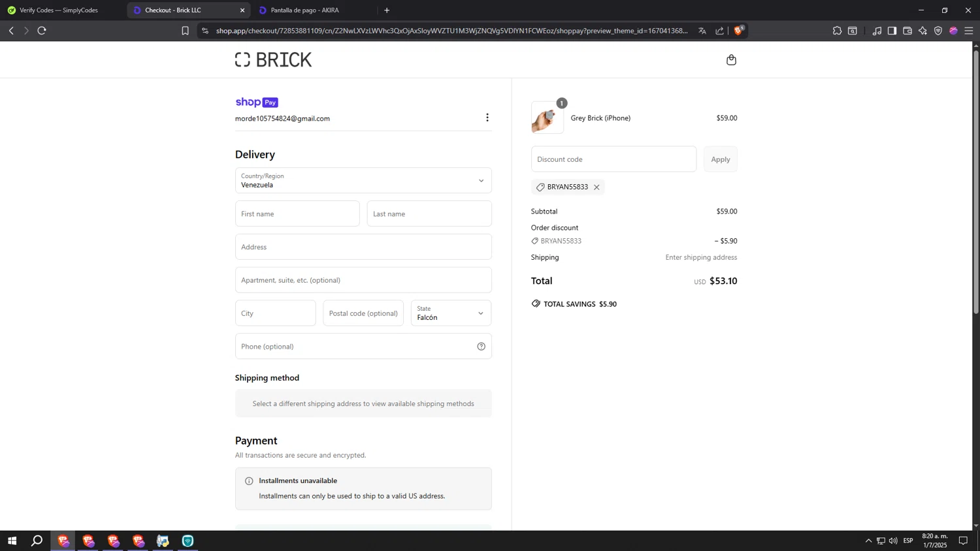The width and height of the screenshot is (980, 551).
Task: Focus the City field
Action: [275, 313]
